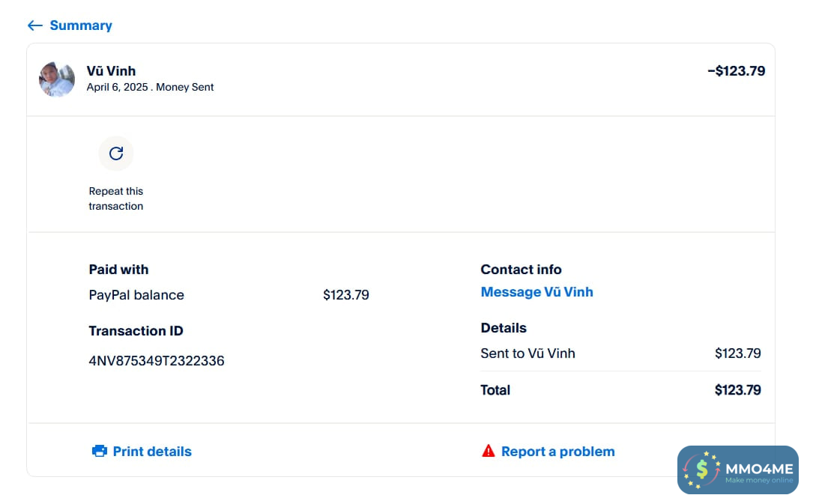Viewport: 813px width, 504px height.
Task: Click the 'Transaction ID' heading
Action: click(136, 331)
